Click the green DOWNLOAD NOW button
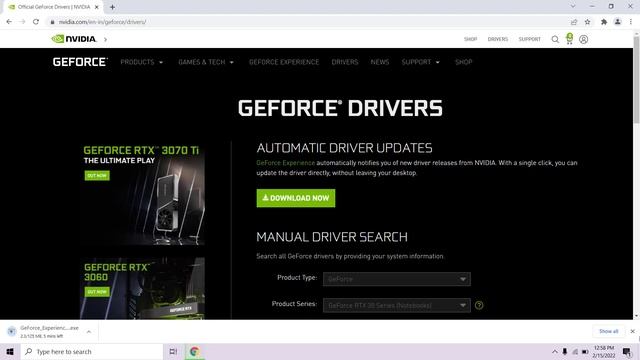640x360 pixels. click(x=296, y=198)
